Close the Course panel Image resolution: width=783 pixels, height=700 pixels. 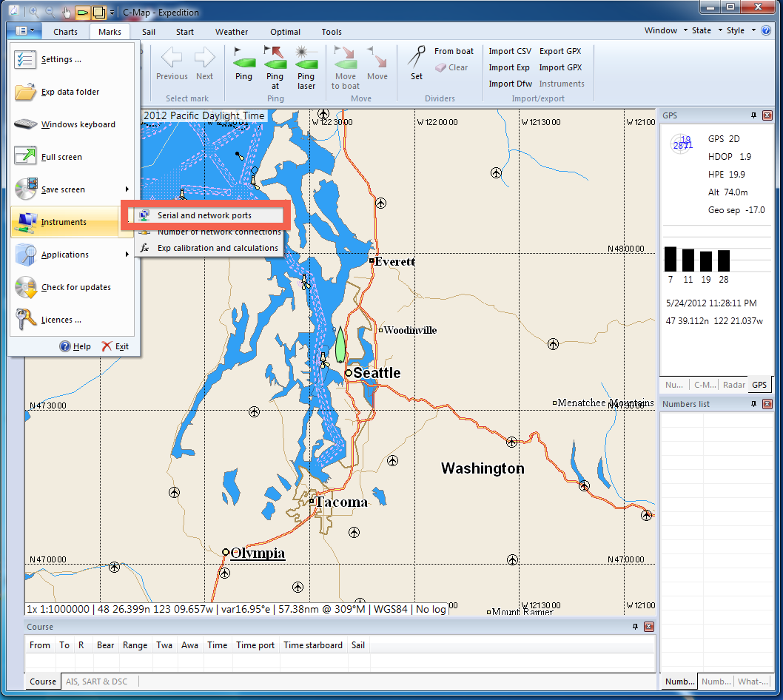pos(649,627)
